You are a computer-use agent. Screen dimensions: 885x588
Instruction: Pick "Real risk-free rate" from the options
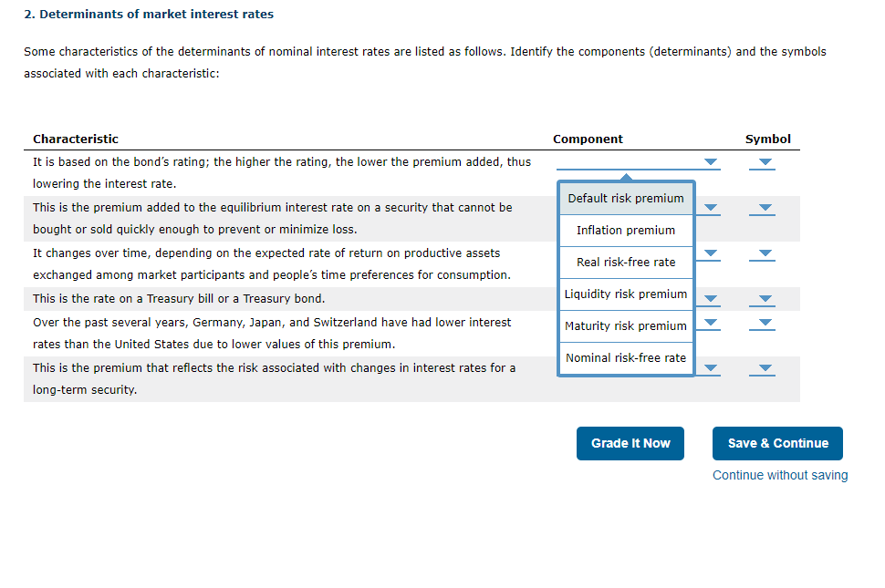point(625,262)
